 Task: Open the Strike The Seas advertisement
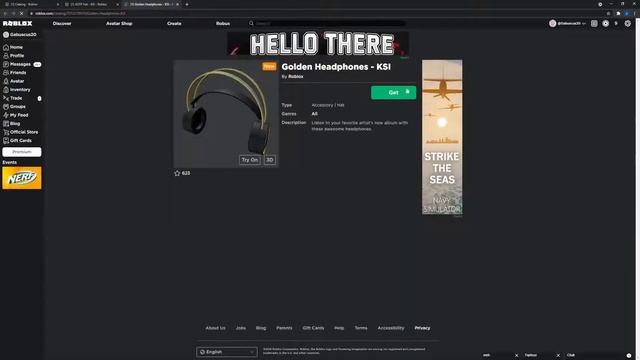click(x=442, y=137)
